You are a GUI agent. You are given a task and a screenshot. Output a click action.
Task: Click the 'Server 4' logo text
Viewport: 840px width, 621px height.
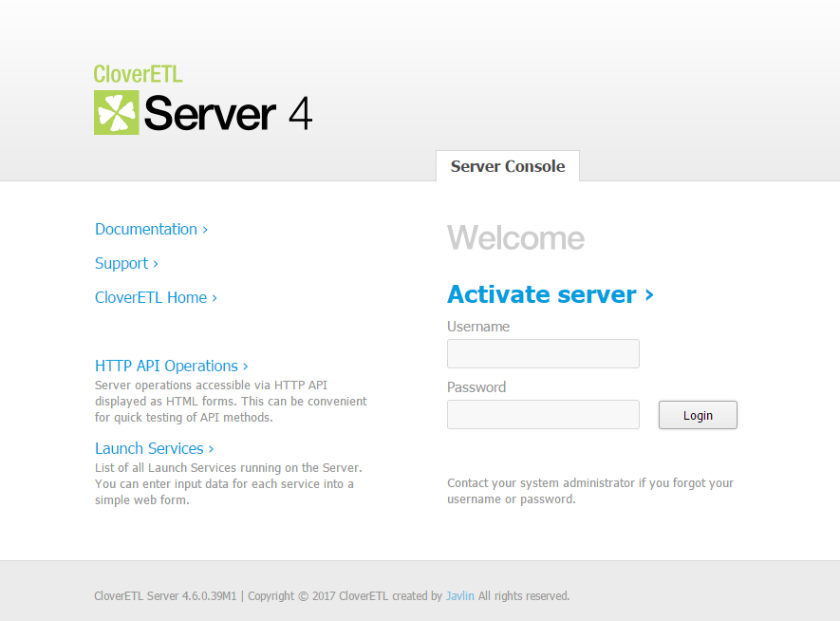coord(228,114)
